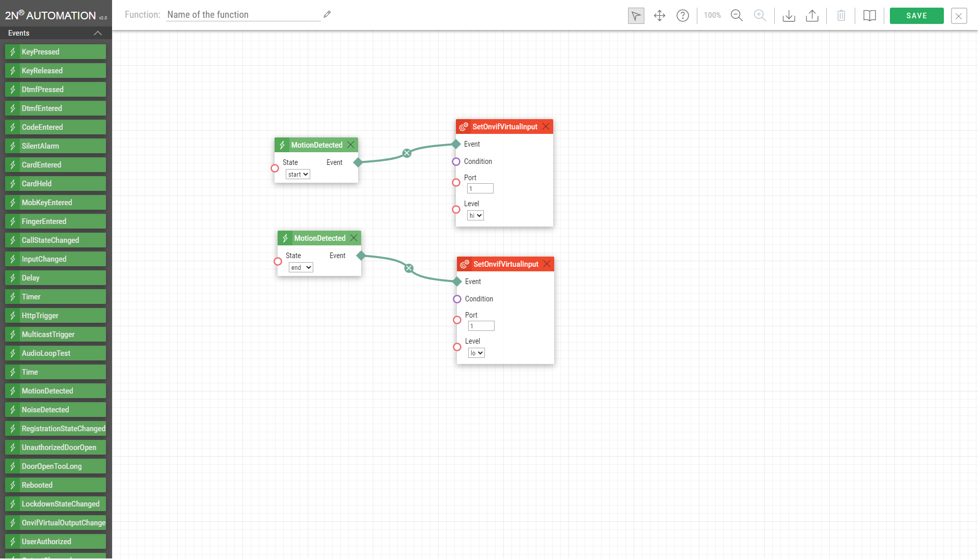Select the pointer selection tool
Screen dimensions: 978x560
point(636,16)
